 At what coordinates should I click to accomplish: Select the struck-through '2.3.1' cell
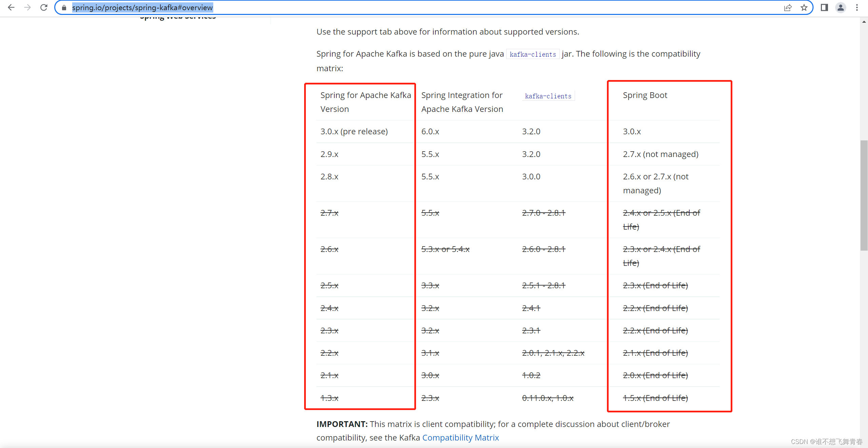coord(531,330)
